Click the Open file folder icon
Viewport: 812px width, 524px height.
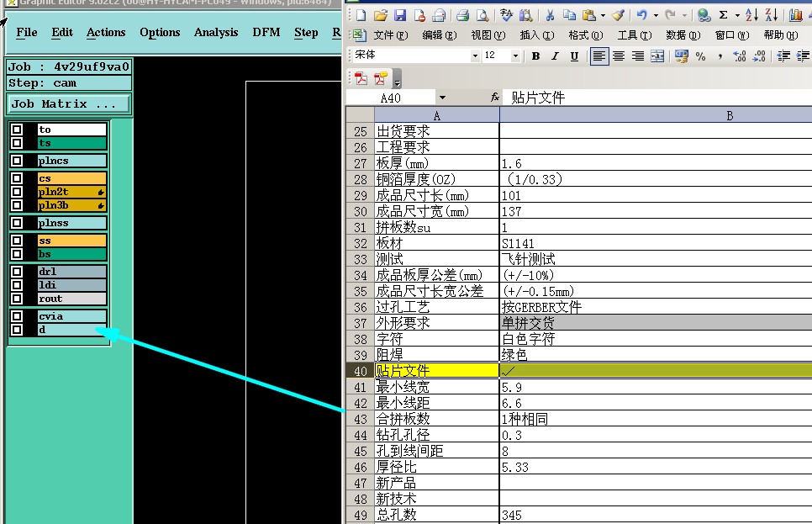pos(381,15)
